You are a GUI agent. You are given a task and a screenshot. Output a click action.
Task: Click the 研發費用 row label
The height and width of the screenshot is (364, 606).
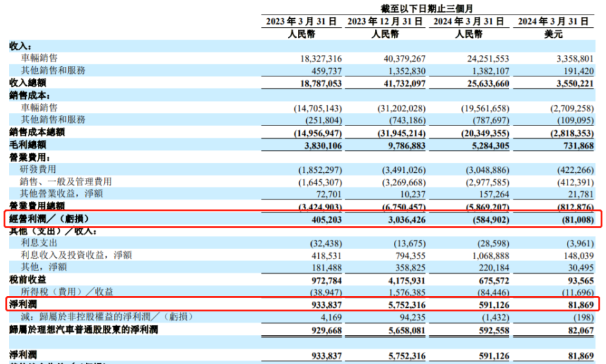point(39,169)
